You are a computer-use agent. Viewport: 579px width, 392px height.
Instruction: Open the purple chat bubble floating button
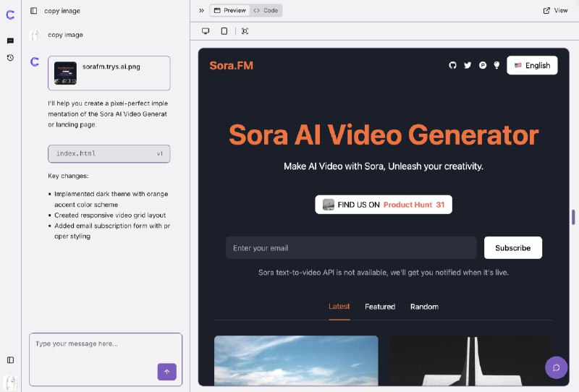556,367
